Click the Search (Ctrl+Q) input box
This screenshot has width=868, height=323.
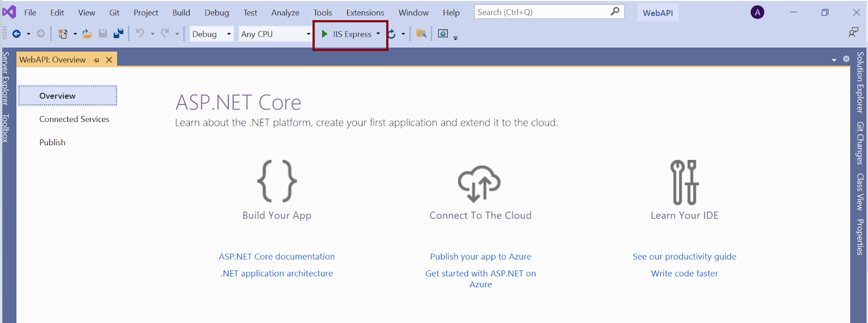point(549,12)
